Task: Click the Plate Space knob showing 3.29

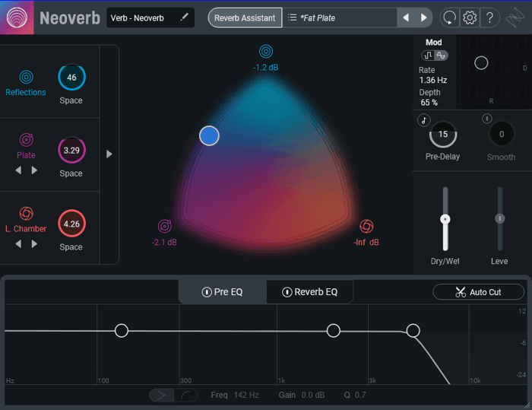Action: click(x=71, y=150)
